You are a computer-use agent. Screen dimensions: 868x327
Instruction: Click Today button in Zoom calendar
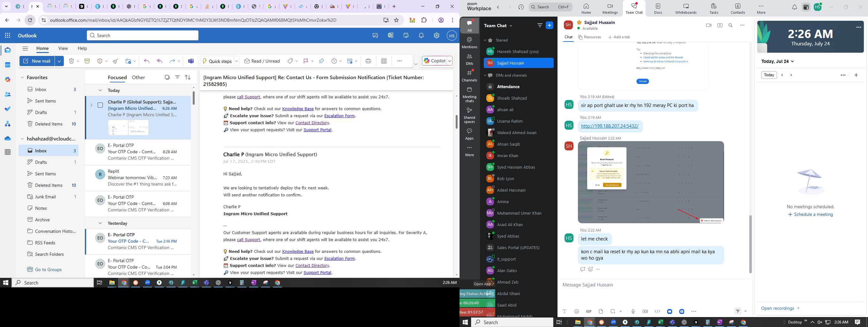point(769,75)
